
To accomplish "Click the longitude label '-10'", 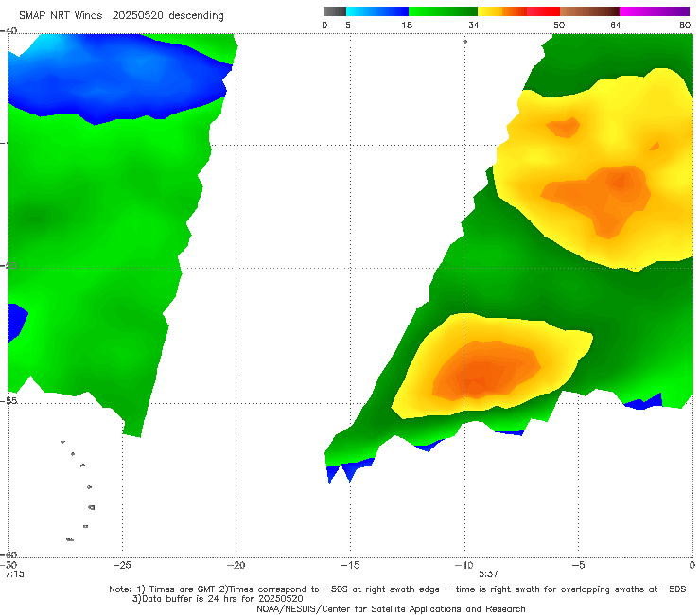I will pyautogui.click(x=464, y=565).
